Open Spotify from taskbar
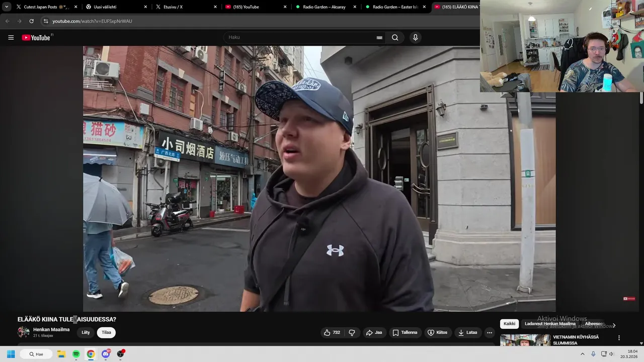This screenshot has height=362, width=644. 76,354
